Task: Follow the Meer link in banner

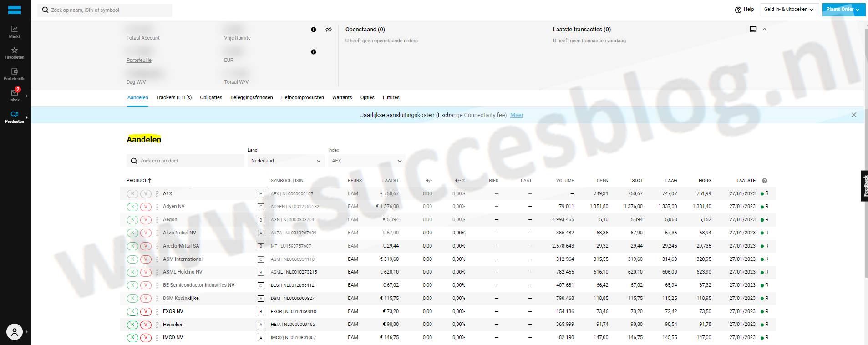Action: coord(517,115)
